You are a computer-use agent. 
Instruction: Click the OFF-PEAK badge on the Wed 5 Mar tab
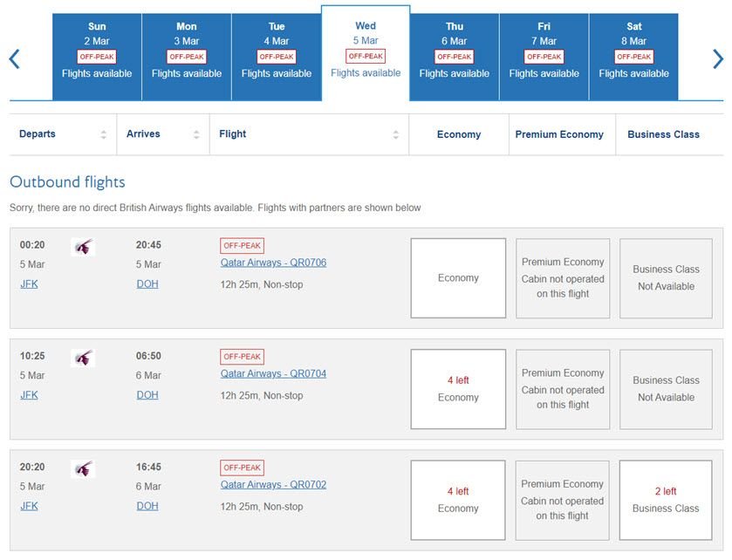[366, 54]
